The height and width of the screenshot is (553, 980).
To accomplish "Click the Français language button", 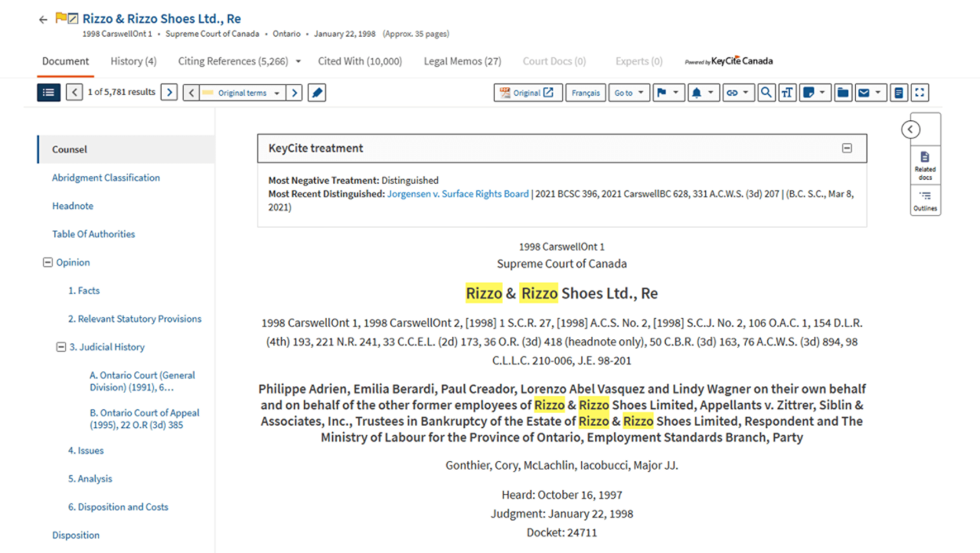I will click(586, 93).
